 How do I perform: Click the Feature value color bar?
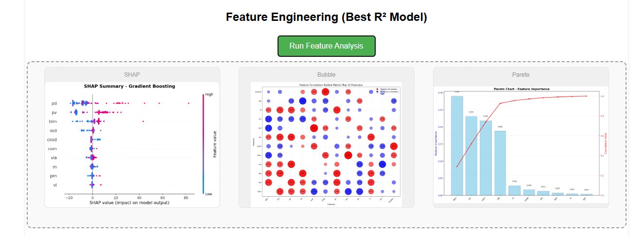coord(203,144)
